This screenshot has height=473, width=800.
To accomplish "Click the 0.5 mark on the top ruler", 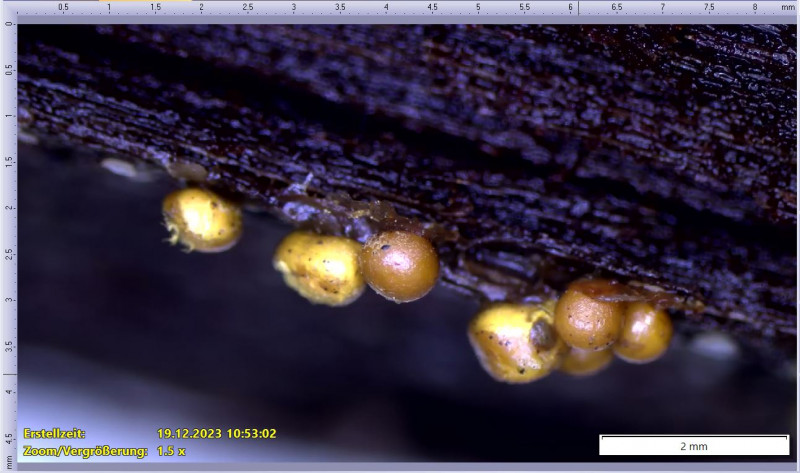I will tap(63, 7).
